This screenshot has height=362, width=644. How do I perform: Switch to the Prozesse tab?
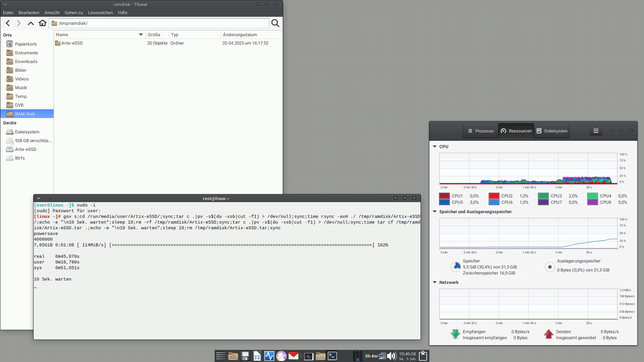pos(481,131)
